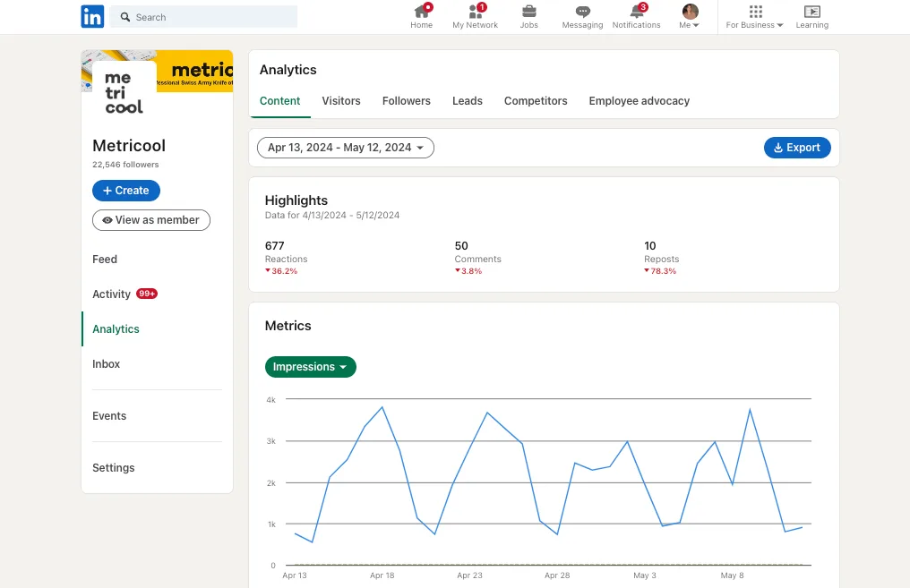Open Events in the sidebar
Viewport: 910px width, 588px height.
[x=109, y=416]
